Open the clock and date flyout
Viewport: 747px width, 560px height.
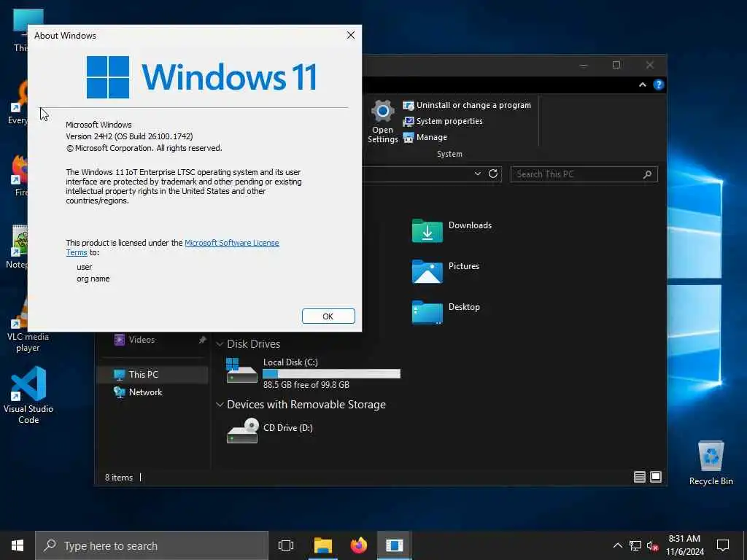click(684, 545)
